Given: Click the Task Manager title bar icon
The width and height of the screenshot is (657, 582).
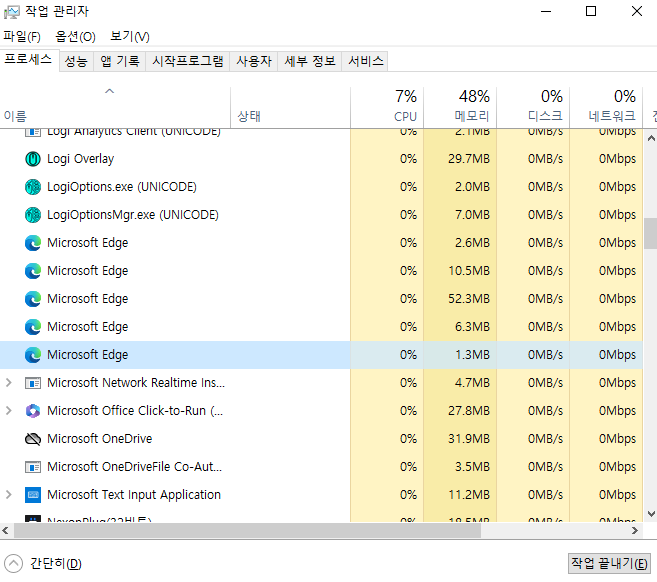Looking at the screenshot, I should pyautogui.click(x=11, y=12).
